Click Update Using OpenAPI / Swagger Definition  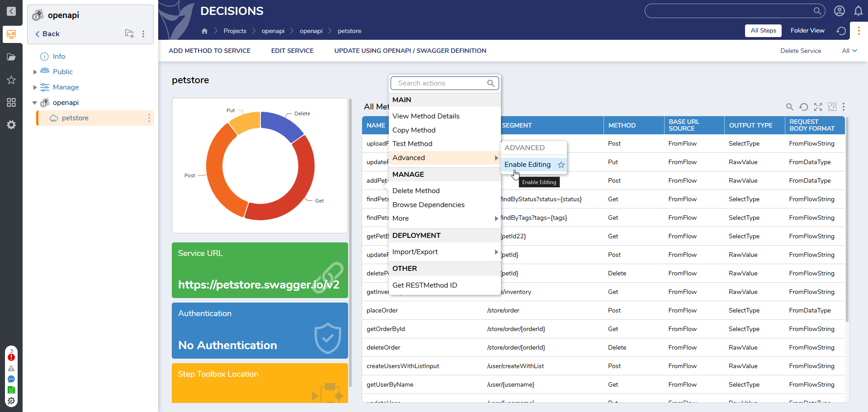click(x=410, y=51)
